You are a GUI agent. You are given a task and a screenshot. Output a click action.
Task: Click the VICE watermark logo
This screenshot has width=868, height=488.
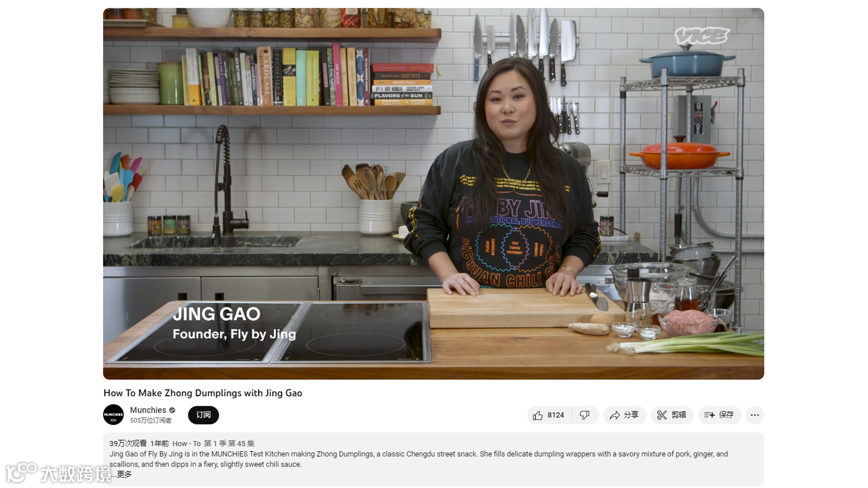tap(702, 35)
